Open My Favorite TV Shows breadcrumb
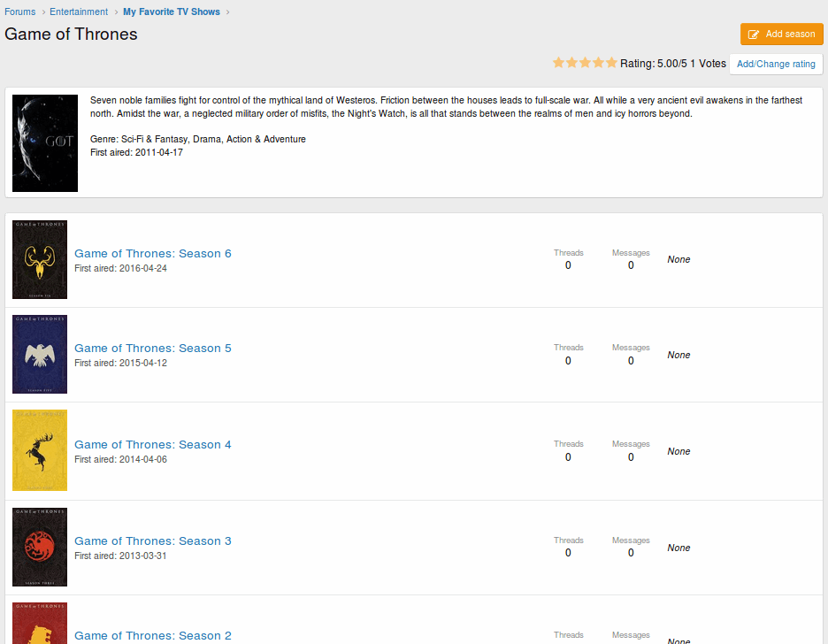 (x=172, y=11)
